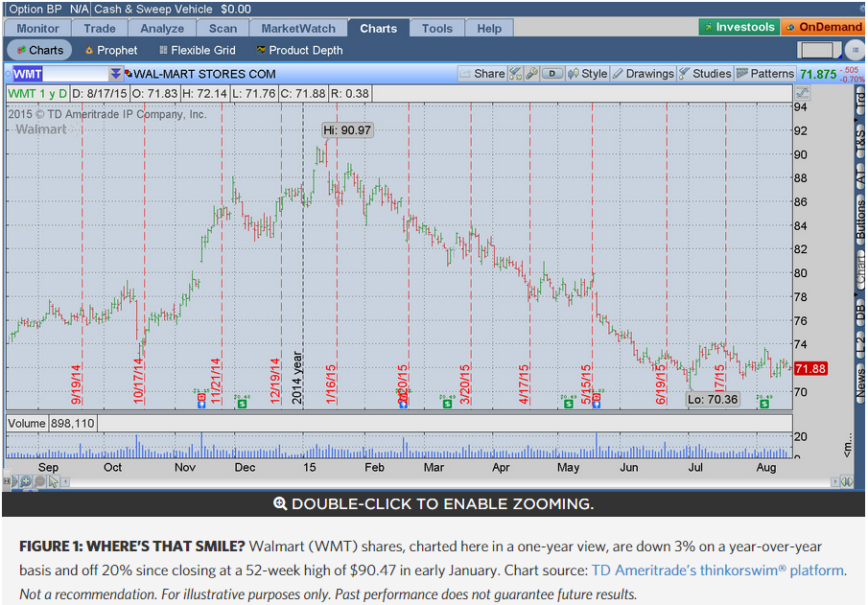Viewport: 868px width, 605px height.
Task: Click the 4/17/15 expiration marker
Action: (x=524, y=384)
